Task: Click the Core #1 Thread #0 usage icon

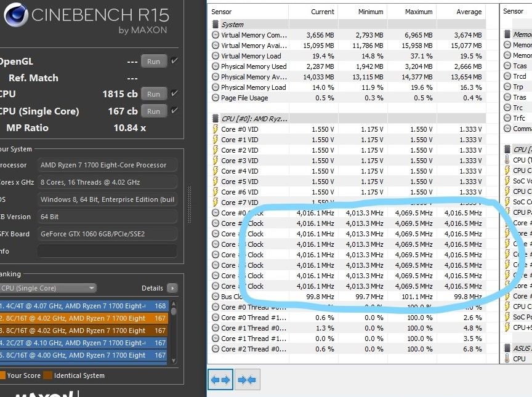Action: pos(215,328)
